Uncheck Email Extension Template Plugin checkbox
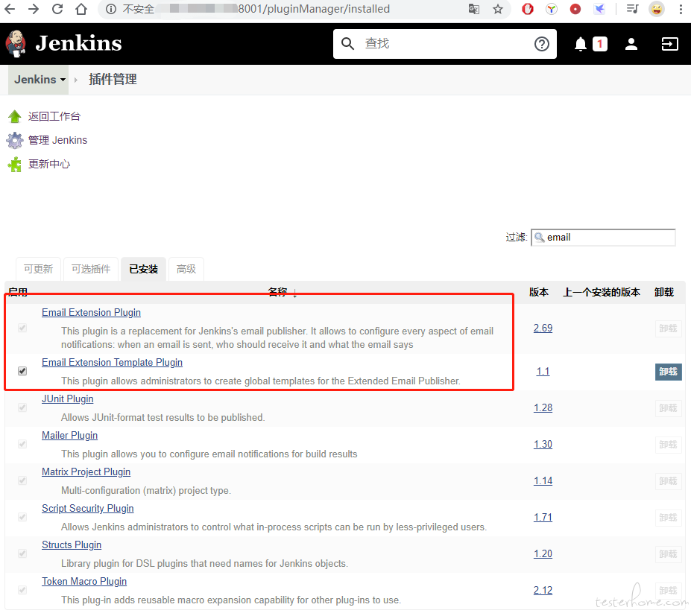 click(22, 371)
